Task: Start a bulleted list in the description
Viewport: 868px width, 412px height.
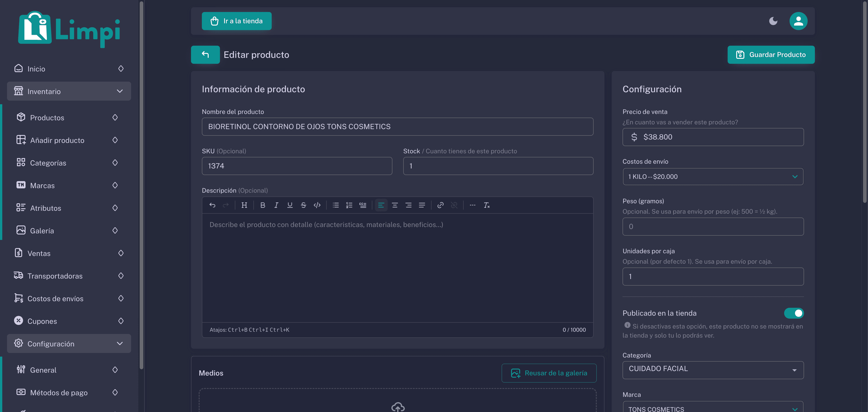Action: 336,205
